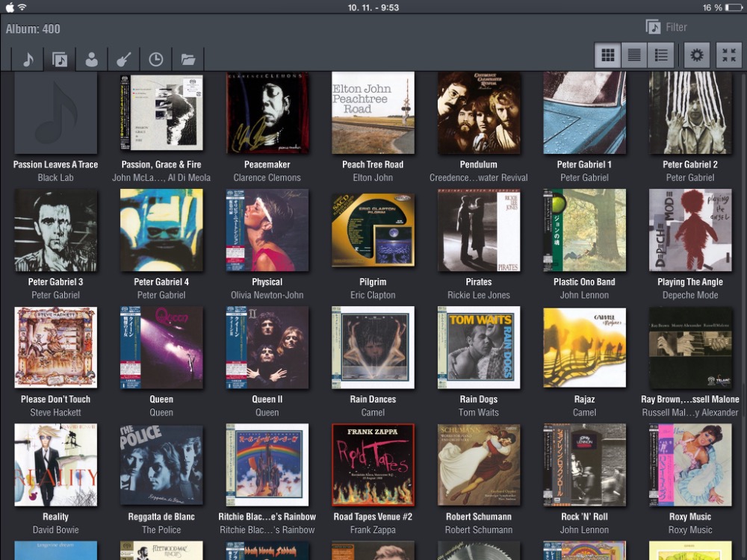Viewport: 747px width, 560px height.
Task: Open Rock 'N' Roll album cover
Action: 585,464
